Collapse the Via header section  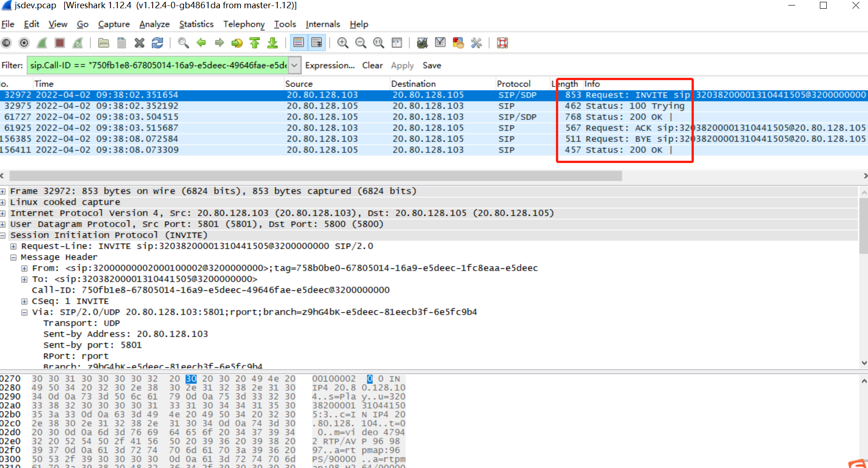(x=24, y=312)
